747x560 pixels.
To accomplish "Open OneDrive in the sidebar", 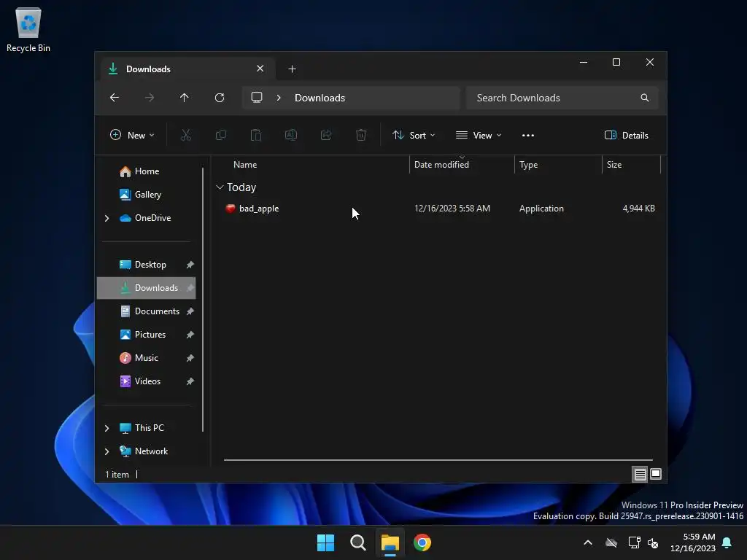I will pos(152,218).
